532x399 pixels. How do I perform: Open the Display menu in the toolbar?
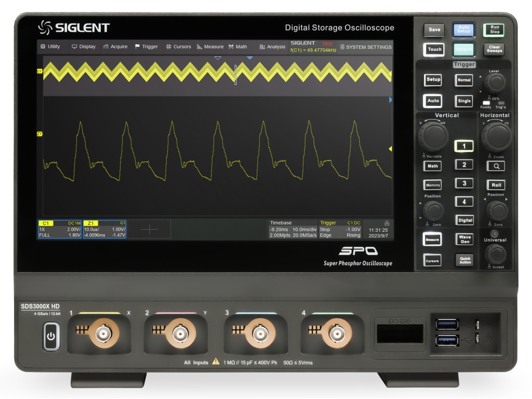click(x=84, y=46)
